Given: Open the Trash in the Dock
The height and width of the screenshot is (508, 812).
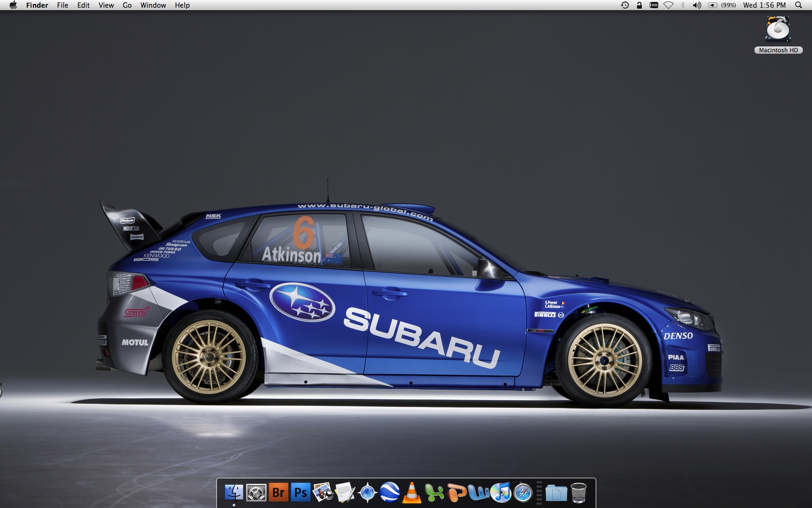Looking at the screenshot, I should point(579,493).
